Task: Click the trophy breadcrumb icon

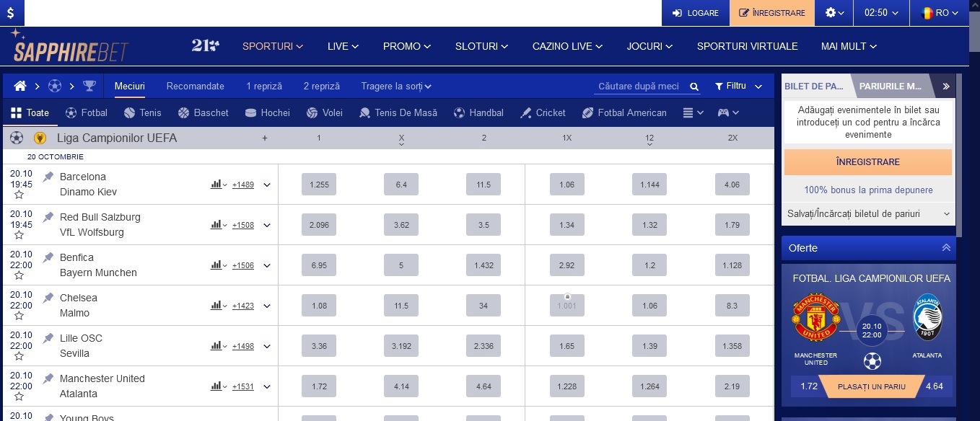Action: 89,87
